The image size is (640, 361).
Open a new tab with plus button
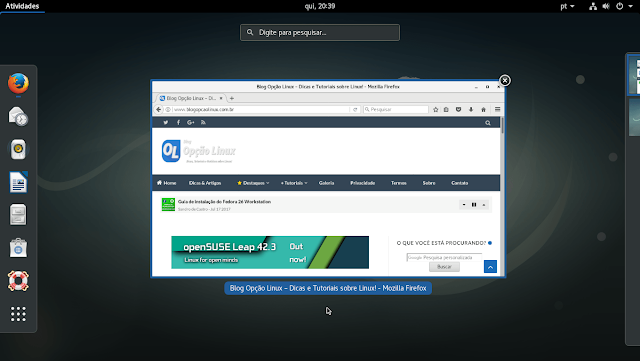(232, 98)
